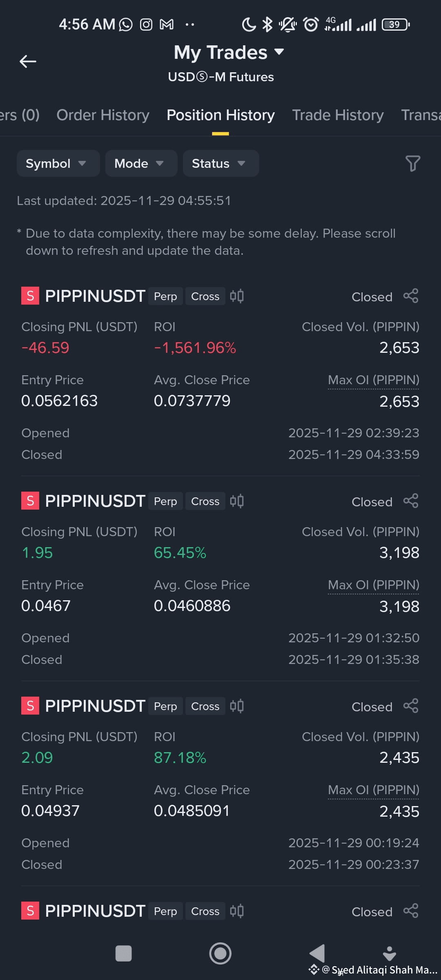Screen dimensions: 441x980
Task: Open the Symbol filter dropdown
Action: tap(58, 163)
